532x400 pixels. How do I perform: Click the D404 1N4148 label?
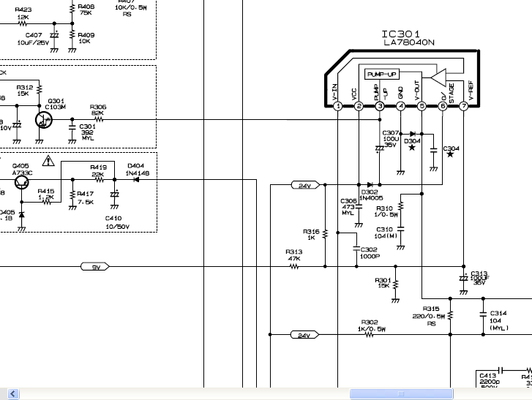click(x=138, y=170)
